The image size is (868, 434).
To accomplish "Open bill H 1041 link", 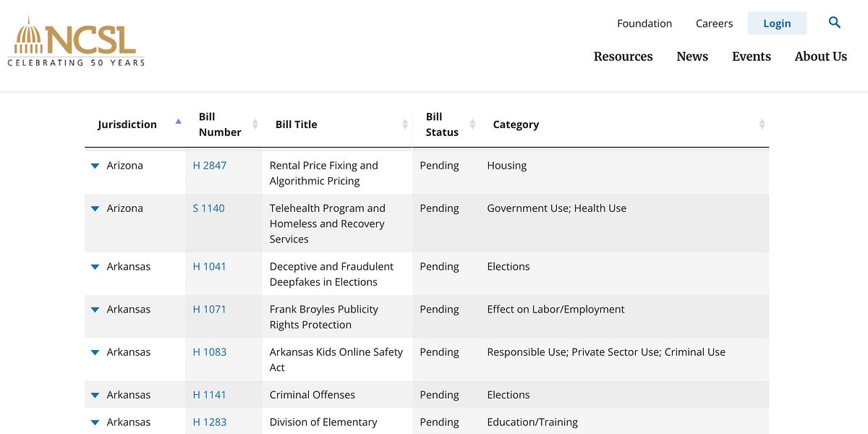I will [x=210, y=267].
